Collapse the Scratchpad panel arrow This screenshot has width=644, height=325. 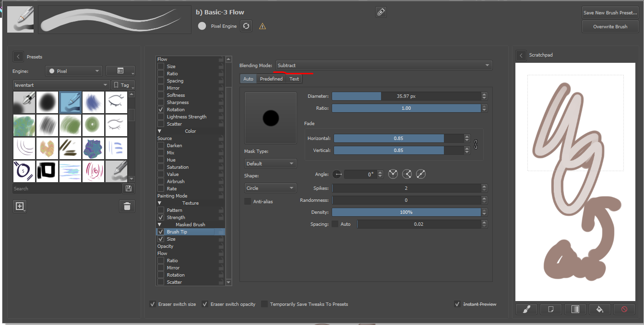521,56
